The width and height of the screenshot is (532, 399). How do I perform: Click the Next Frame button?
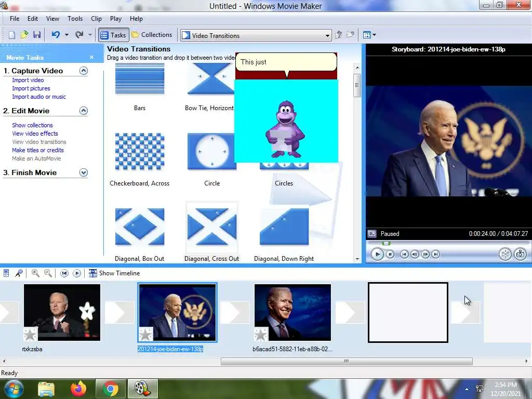click(x=425, y=254)
